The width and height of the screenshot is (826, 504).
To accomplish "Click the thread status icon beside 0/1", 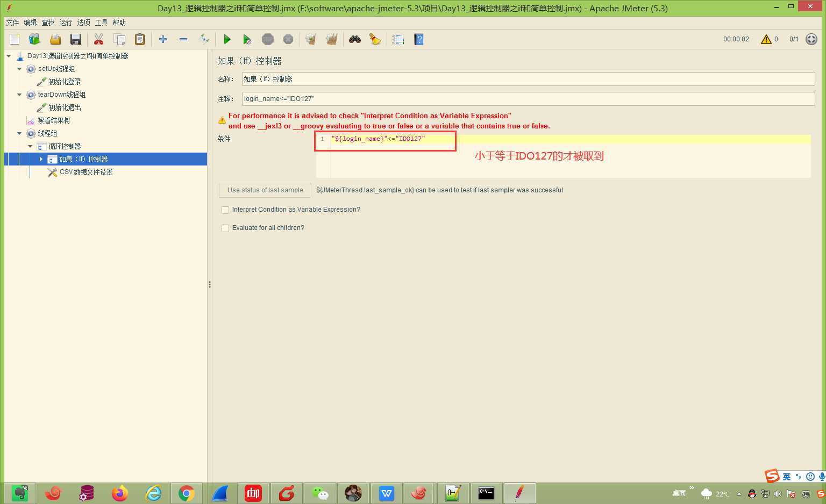I will [x=811, y=39].
